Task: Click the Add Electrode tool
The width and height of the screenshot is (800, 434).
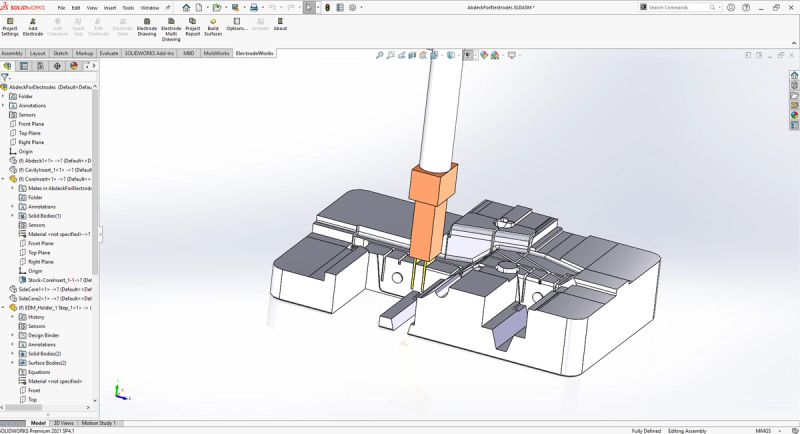Action: 33,27
